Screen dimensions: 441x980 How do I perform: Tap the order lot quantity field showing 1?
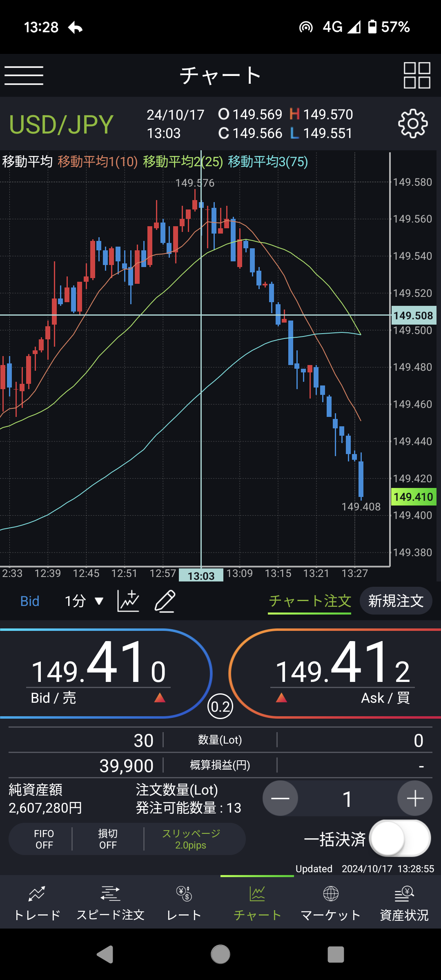(347, 799)
